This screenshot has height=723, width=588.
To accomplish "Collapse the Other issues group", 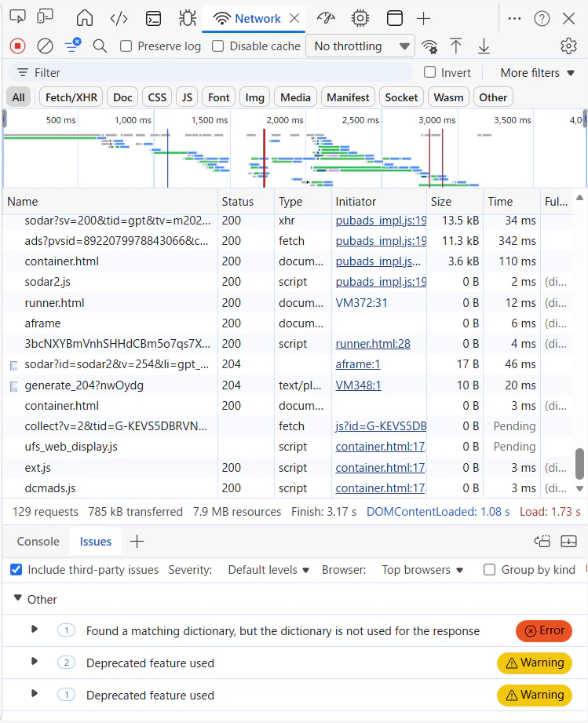I will click(17, 598).
